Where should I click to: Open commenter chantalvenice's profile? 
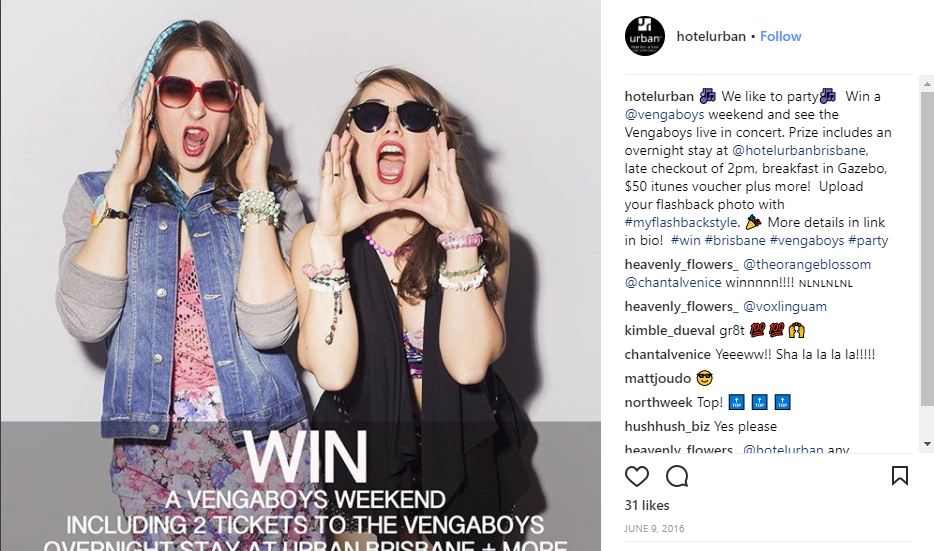(x=668, y=354)
